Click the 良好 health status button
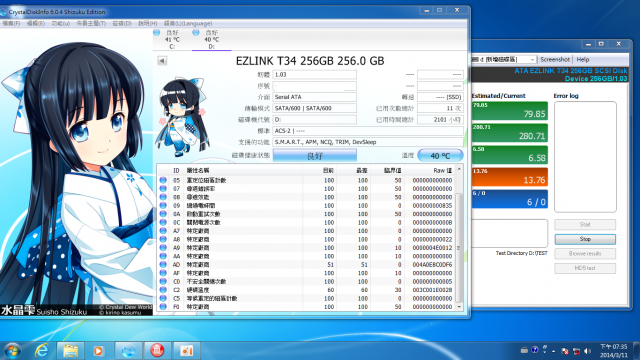640x360 pixels. point(315,156)
